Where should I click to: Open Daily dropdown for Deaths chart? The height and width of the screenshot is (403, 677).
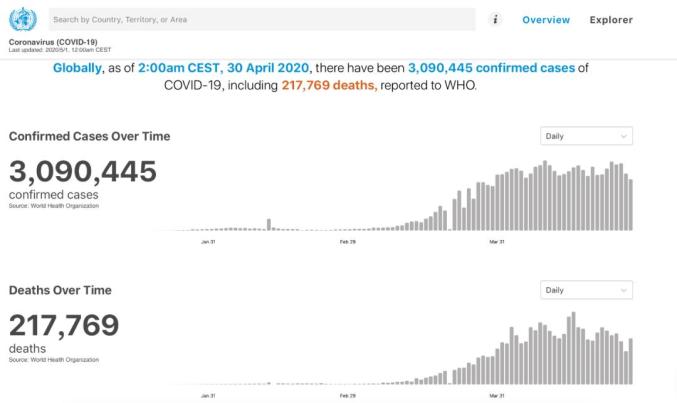pyautogui.click(x=586, y=290)
